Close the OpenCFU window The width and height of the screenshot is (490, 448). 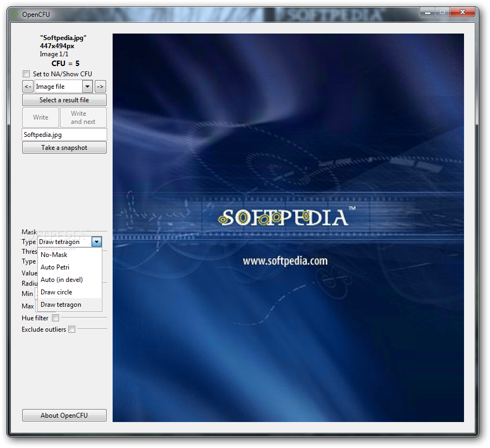click(463, 12)
